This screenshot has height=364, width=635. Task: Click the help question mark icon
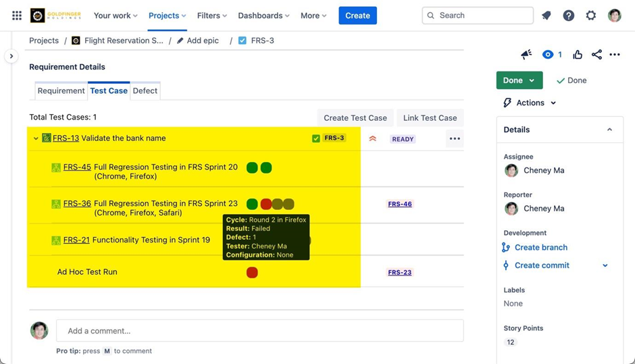pyautogui.click(x=569, y=16)
